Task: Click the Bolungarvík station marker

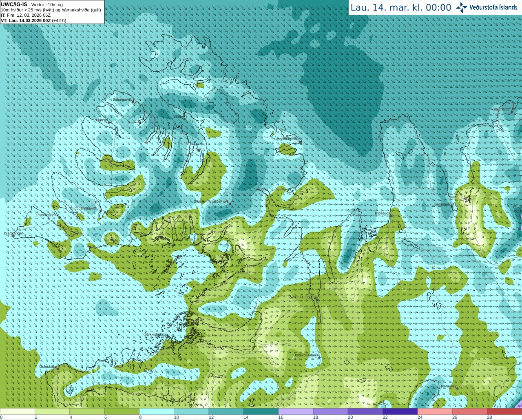Action: click(x=133, y=102)
